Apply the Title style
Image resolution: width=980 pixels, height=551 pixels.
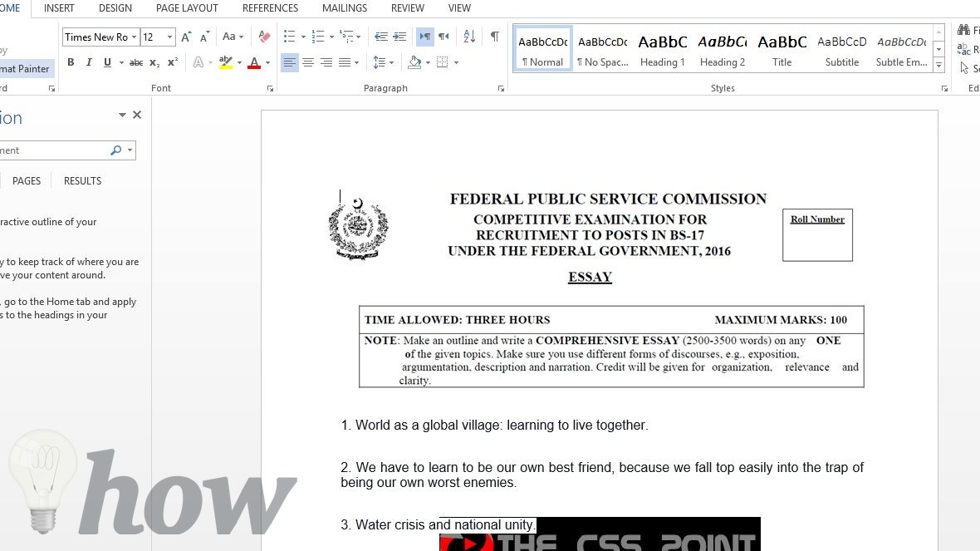[x=782, y=49]
